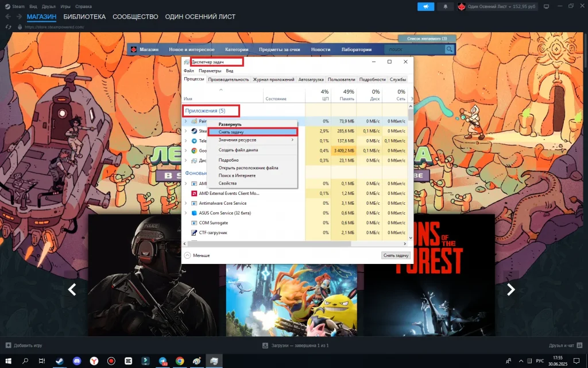Open the Параметры menu in Task Manager

[210, 71]
